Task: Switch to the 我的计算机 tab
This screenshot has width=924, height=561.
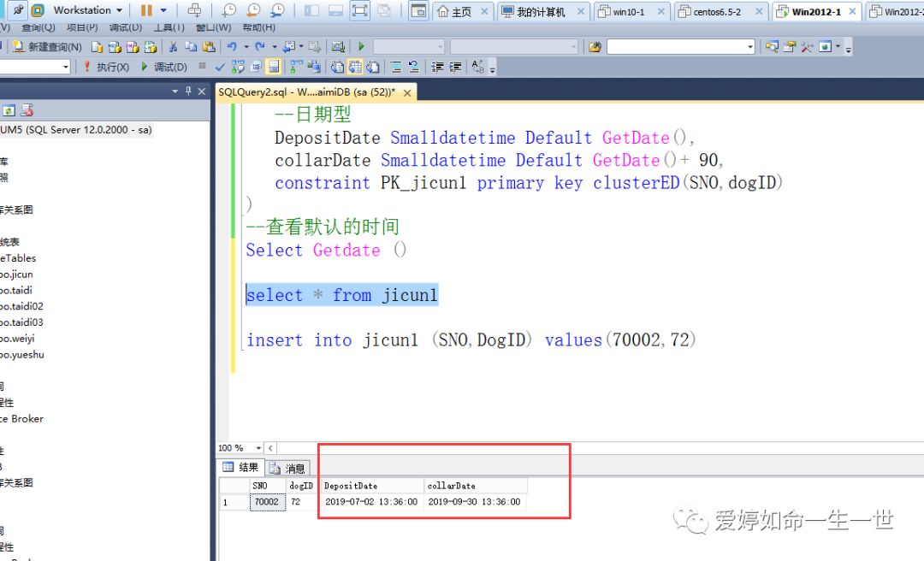Action: coord(541,11)
